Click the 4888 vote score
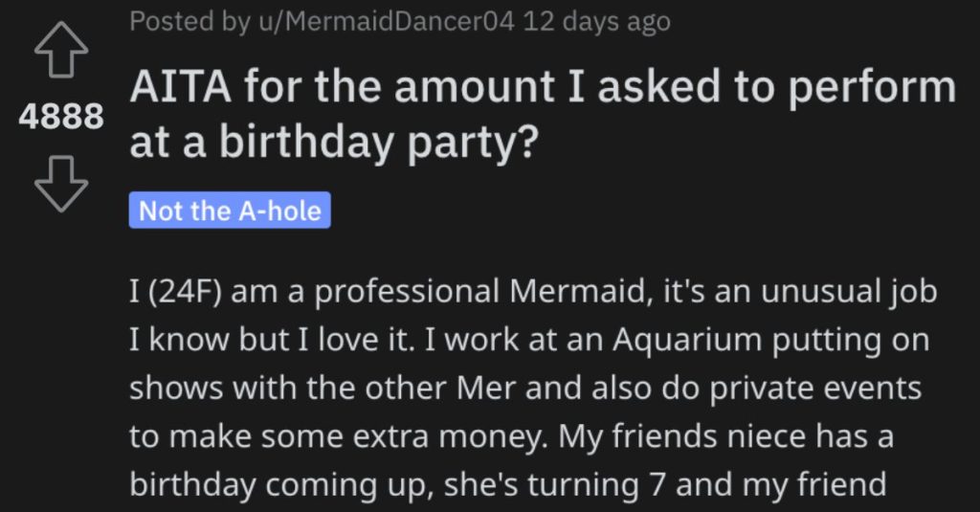 (x=61, y=117)
